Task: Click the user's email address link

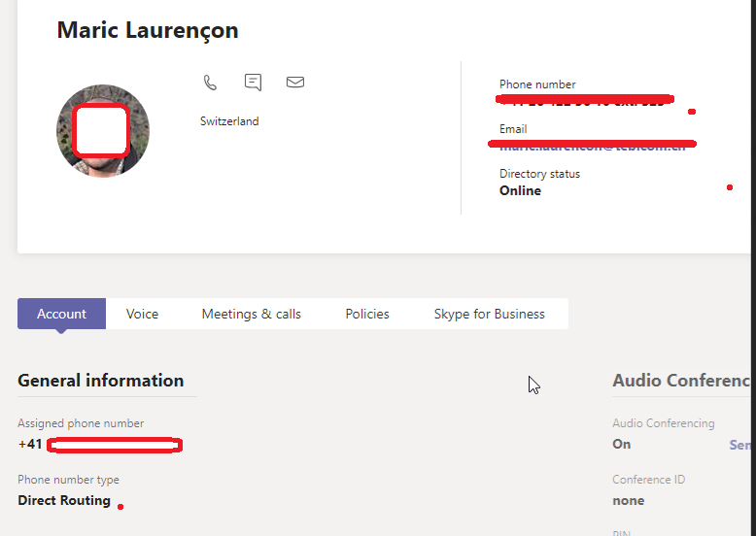Action: (593, 146)
